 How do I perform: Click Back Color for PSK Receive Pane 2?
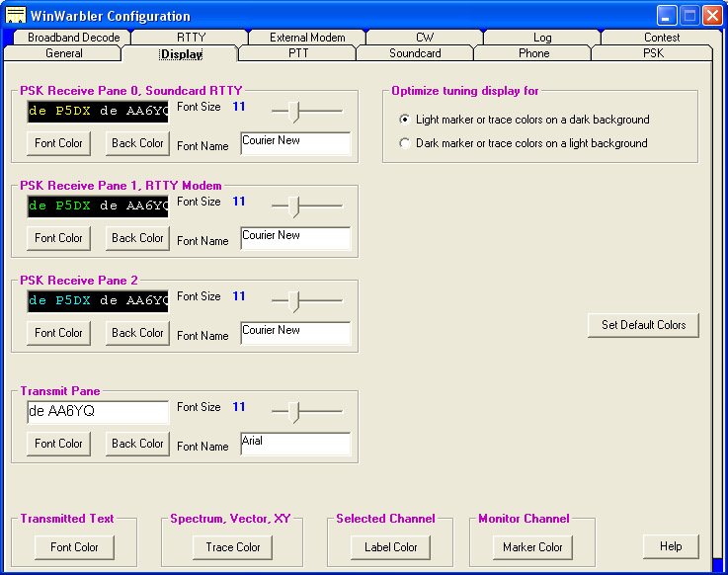[x=137, y=333]
